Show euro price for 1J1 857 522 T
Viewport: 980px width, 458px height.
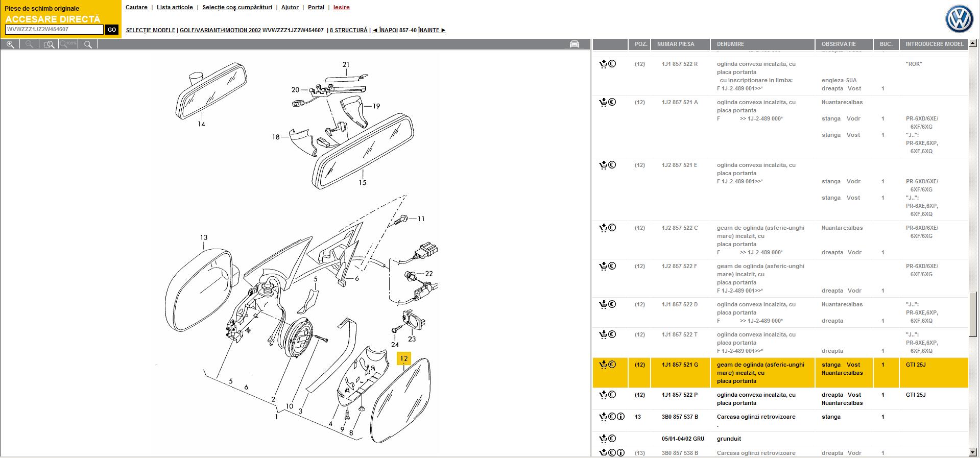coord(612,334)
